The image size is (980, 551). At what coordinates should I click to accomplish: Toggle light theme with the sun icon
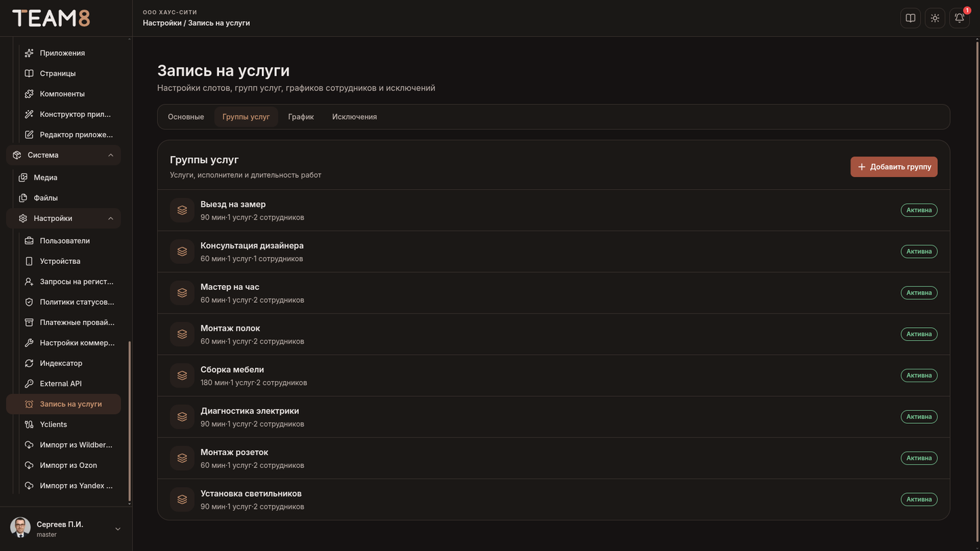(935, 18)
